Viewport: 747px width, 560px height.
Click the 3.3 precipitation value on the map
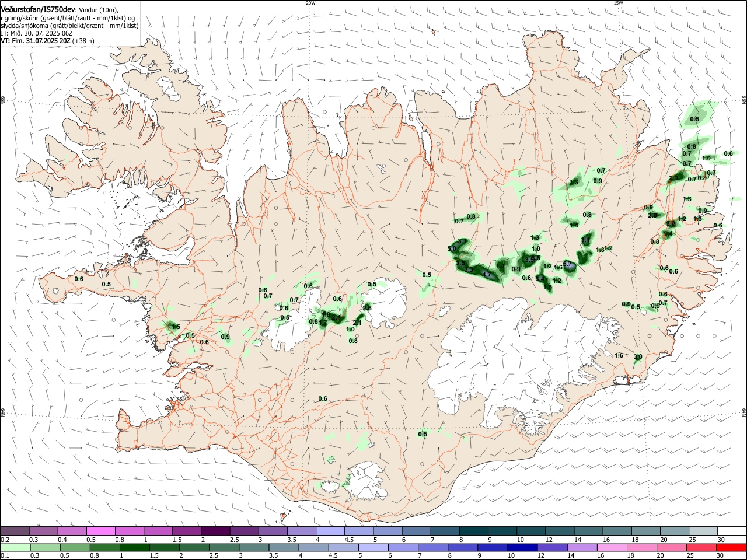point(468,269)
